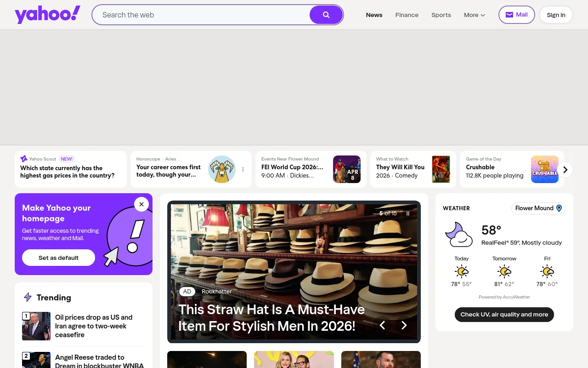The width and height of the screenshot is (588, 368).
Task: Click the Sign in button
Action: [x=556, y=15]
